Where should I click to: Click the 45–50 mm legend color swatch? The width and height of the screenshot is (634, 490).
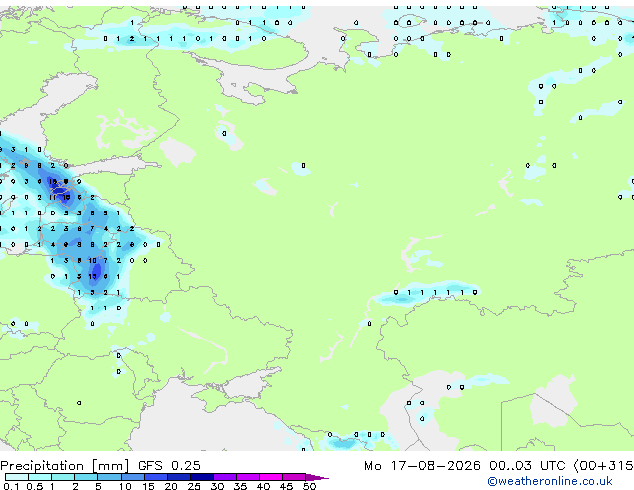tap(294, 477)
